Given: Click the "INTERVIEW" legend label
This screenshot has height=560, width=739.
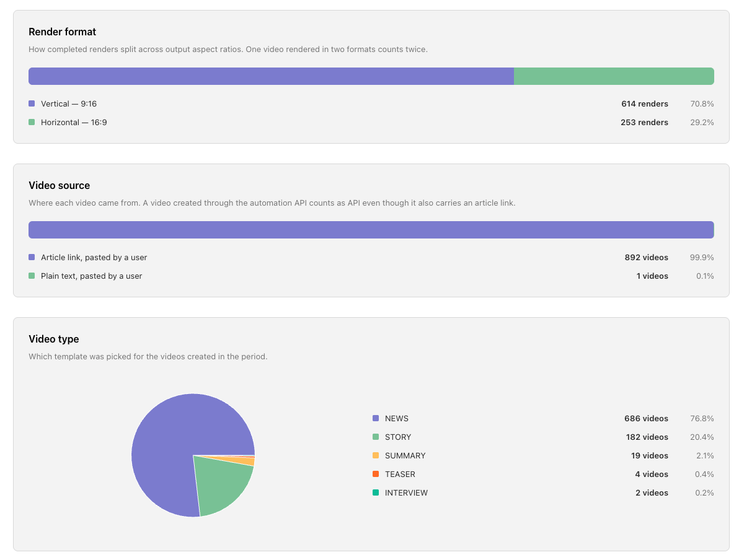Looking at the screenshot, I should [406, 493].
